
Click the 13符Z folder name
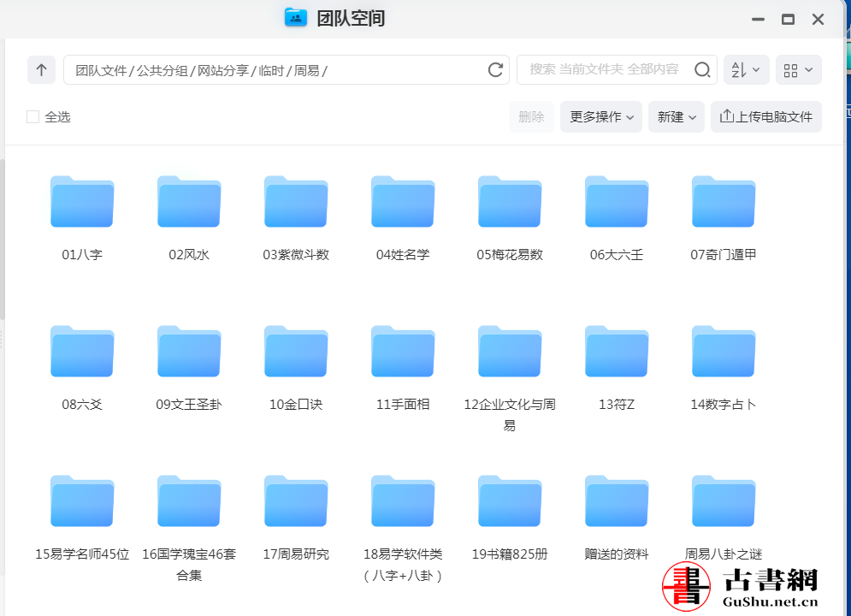click(617, 405)
